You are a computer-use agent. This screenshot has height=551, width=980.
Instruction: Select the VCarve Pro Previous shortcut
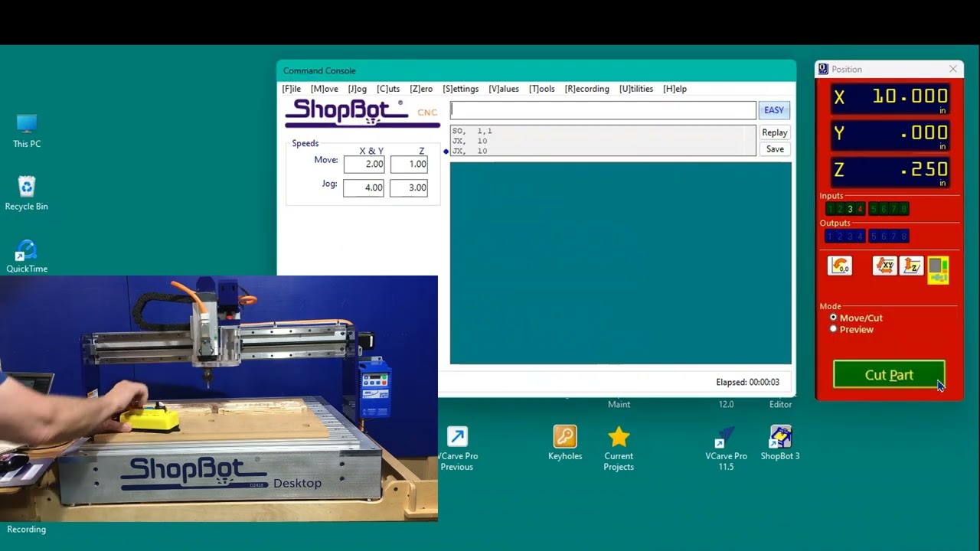coord(457,449)
